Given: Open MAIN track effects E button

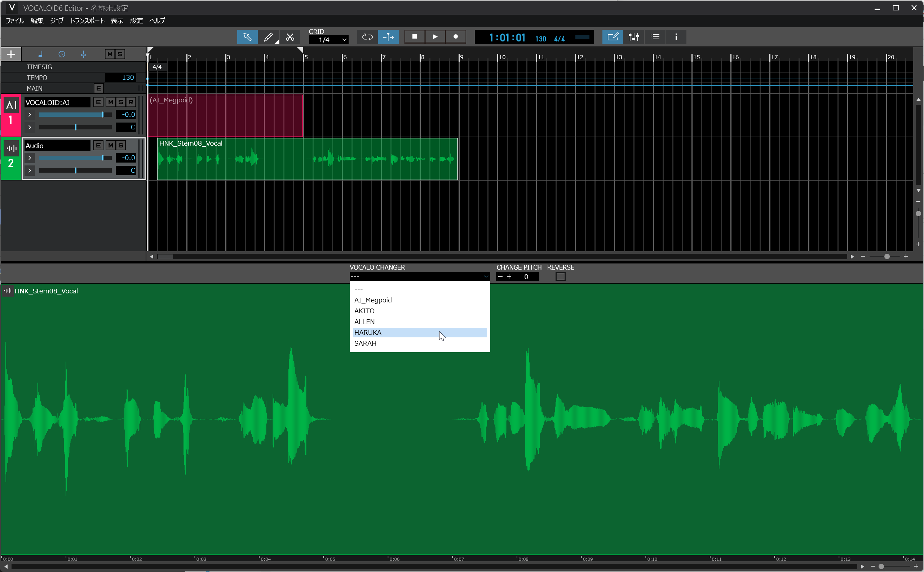Looking at the screenshot, I should (99, 89).
